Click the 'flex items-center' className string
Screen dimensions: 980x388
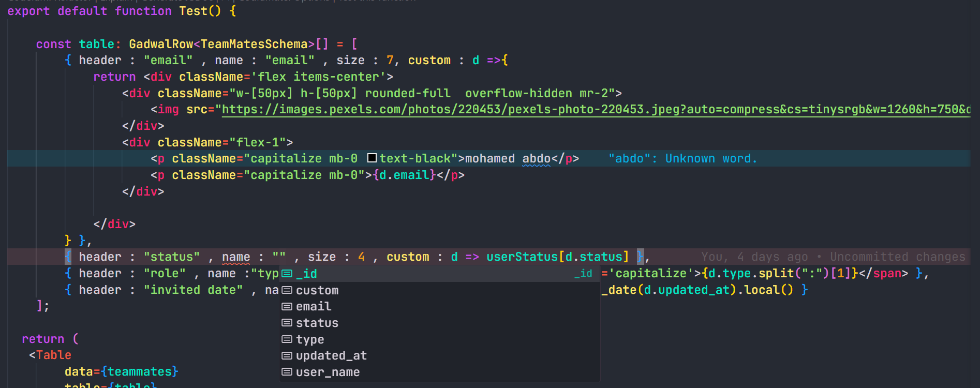click(x=318, y=77)
